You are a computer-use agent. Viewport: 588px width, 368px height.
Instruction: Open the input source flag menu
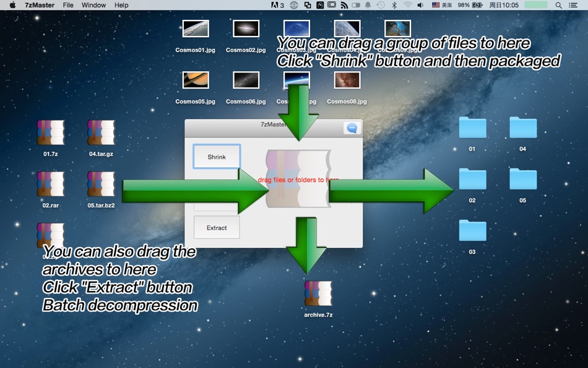tap(441, 5)
